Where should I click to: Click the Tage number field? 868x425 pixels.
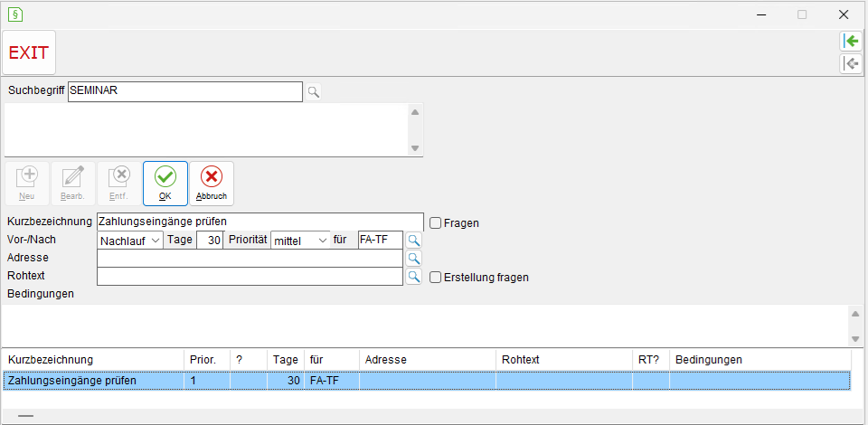click(x=210, y=241)
